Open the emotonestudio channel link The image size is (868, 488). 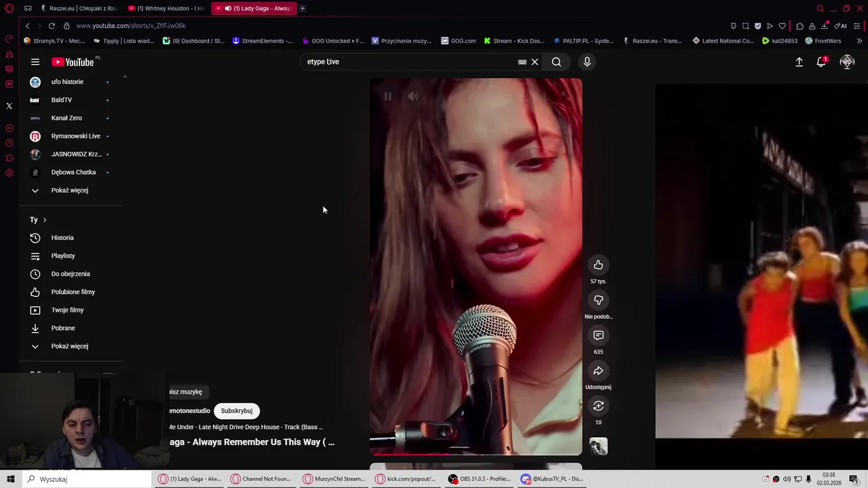point(189,411)
